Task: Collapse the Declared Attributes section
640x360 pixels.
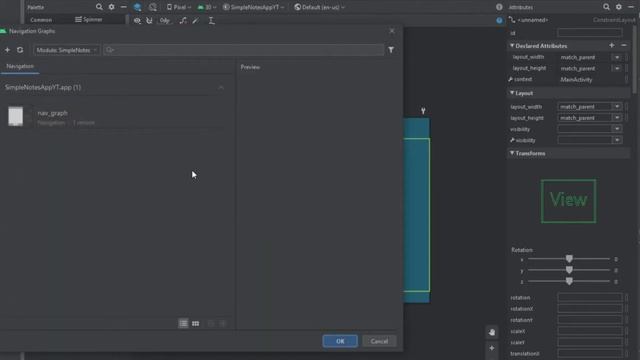Action: coord(512,46)
